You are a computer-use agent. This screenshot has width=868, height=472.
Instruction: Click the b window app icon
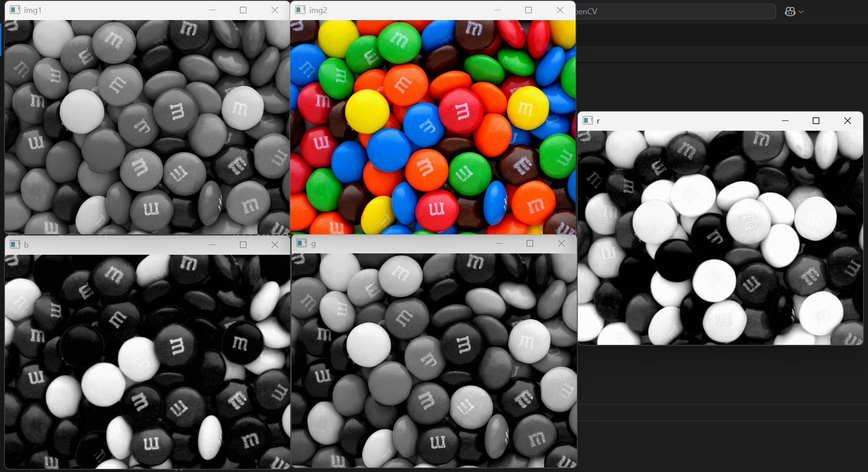[x=15, y=244]
